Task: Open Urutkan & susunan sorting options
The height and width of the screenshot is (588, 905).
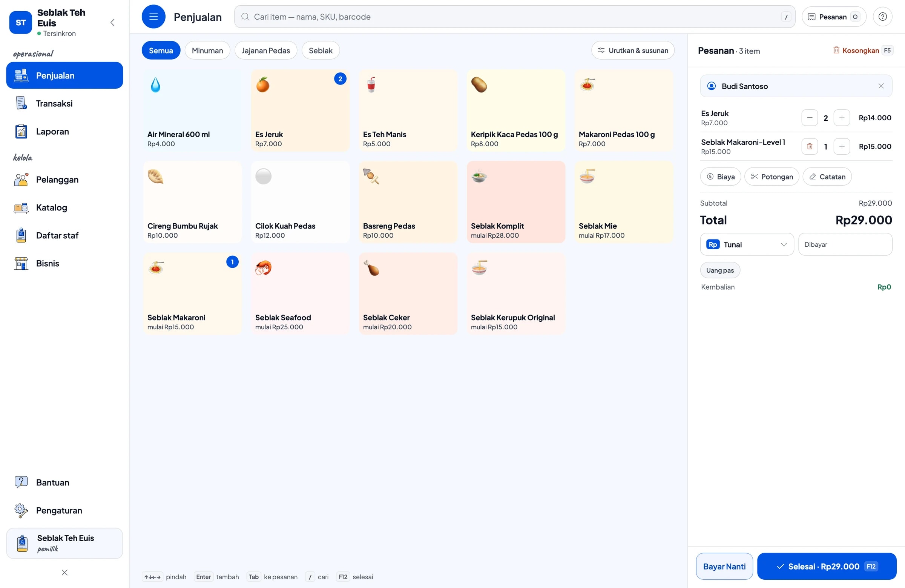Action: pos(633,50)
